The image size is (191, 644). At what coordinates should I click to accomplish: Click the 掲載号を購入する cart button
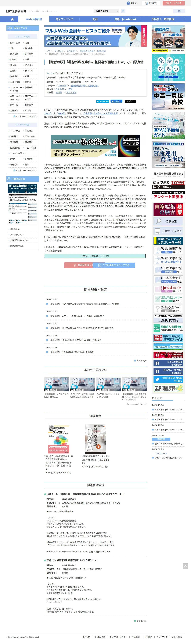click(x=78, y=265)
